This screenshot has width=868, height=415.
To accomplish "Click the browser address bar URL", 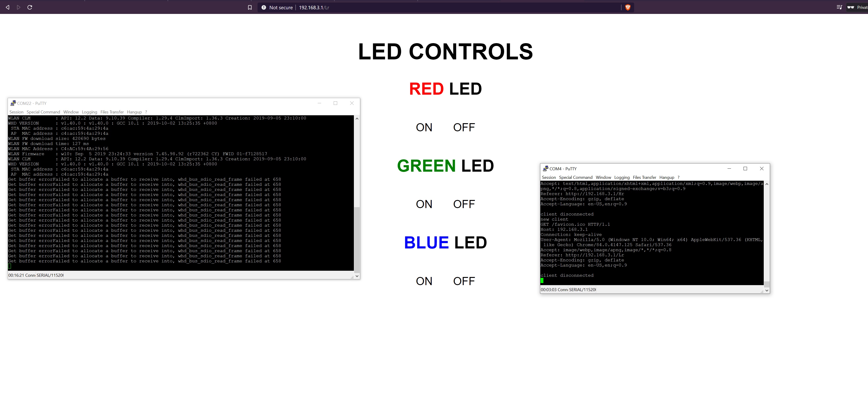I will (314, 7).
